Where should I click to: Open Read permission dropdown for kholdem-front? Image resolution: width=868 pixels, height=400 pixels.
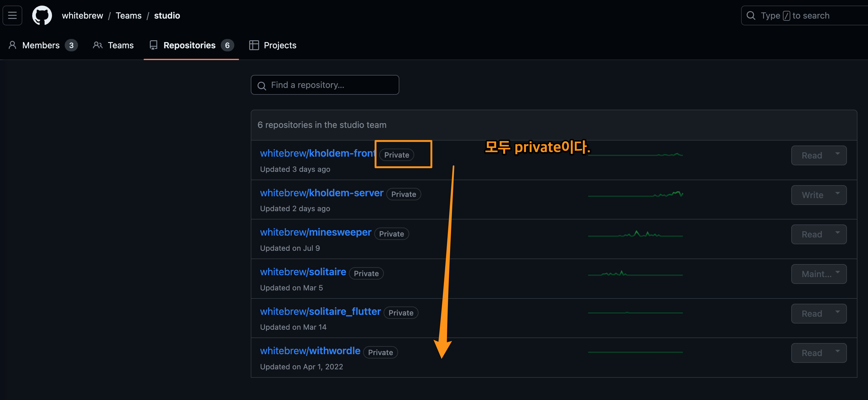pyautogui.click(x=818, y=155)
